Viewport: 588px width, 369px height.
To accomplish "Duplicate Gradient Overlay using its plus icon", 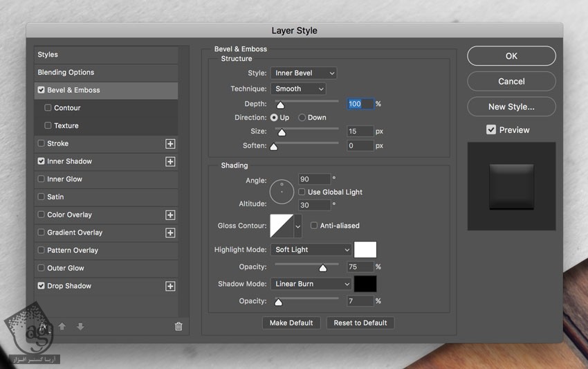I will point(170,233).
